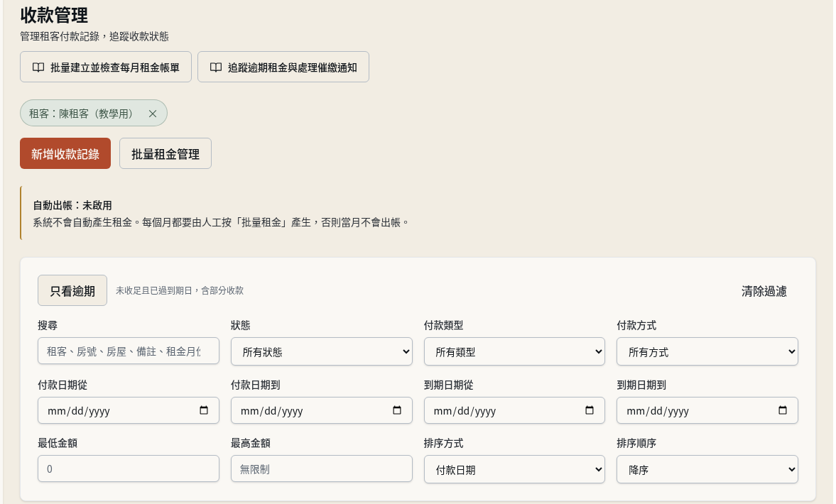
Task: Open the 批量建立並檢查每月租金帳單 guide
Action: [106, 67]
